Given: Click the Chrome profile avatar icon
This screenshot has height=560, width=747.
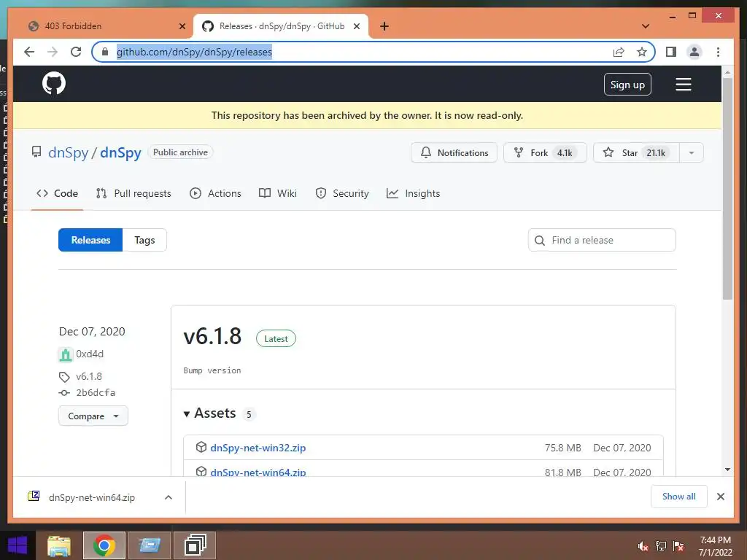Looking at the screenshot, I should click(694, 52).
